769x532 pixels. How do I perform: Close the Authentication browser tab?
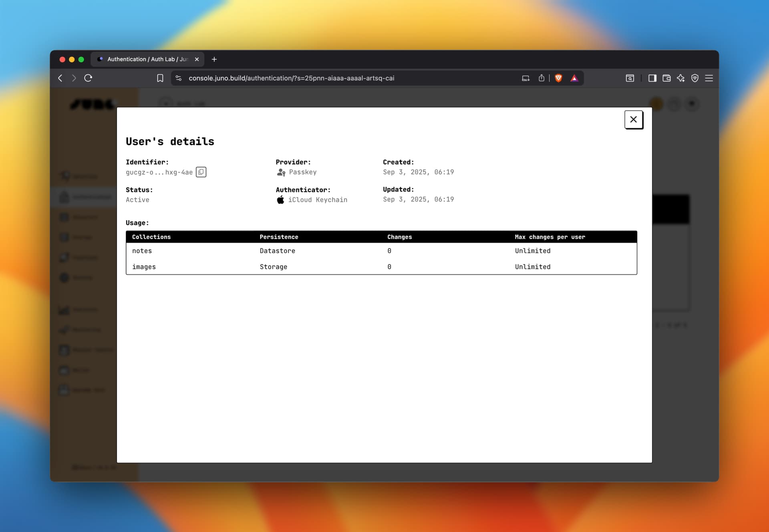[x=197, y=59]
